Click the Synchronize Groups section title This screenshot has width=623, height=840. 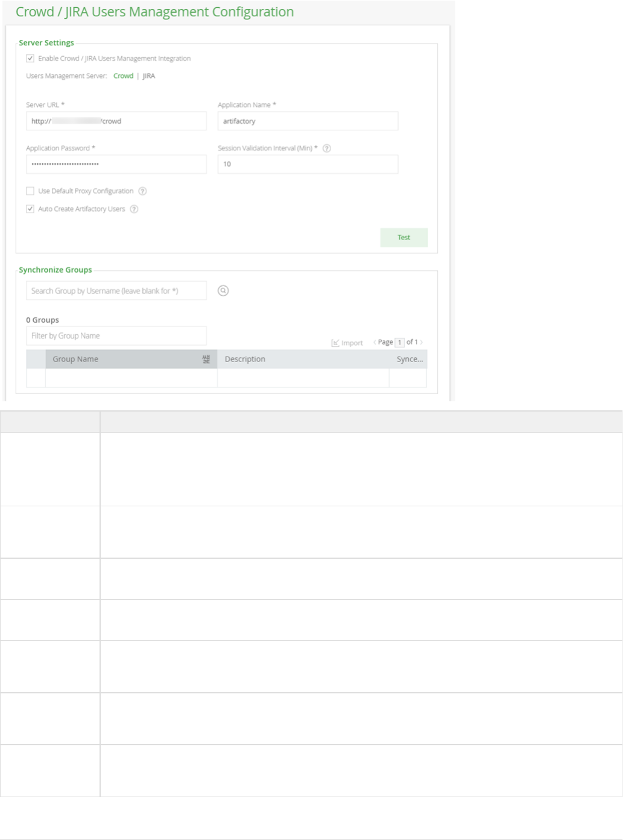[x=55, y=270]
